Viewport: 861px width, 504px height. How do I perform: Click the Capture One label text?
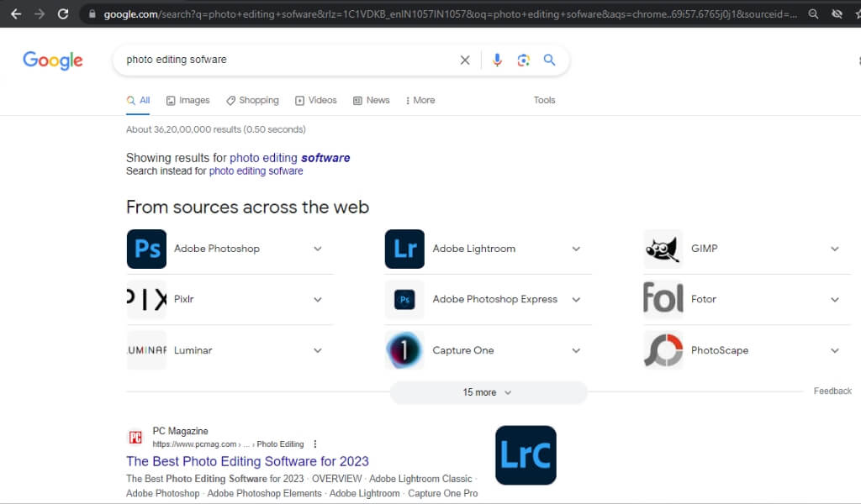pyautogui.click(x=463, y=350)
